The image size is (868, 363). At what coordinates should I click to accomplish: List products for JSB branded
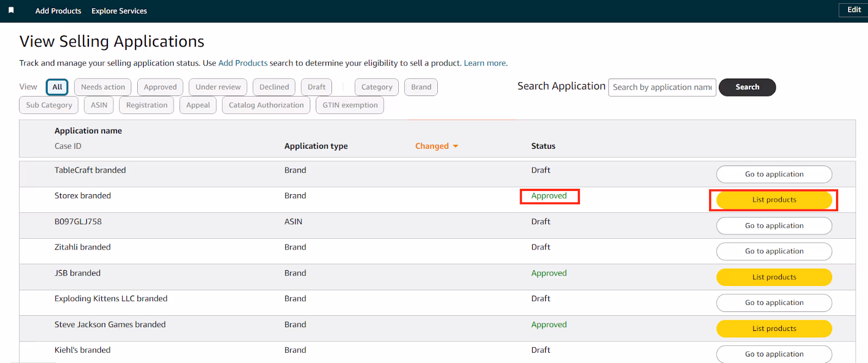[774, 277]
